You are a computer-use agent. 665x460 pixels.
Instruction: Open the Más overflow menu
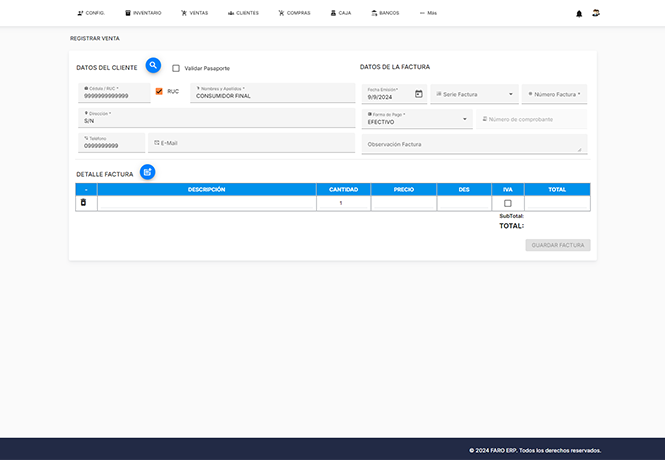pos(428,13)
